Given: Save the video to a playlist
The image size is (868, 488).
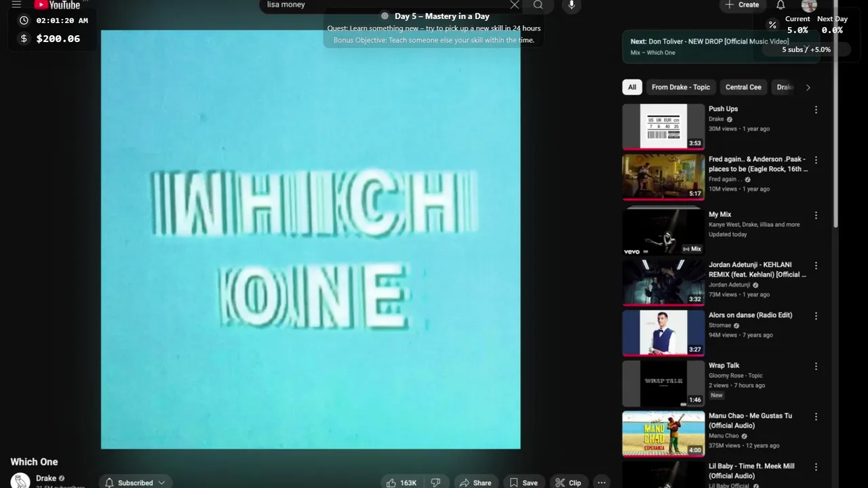Looking at the screenshot, I should click(x=524, y=483).
